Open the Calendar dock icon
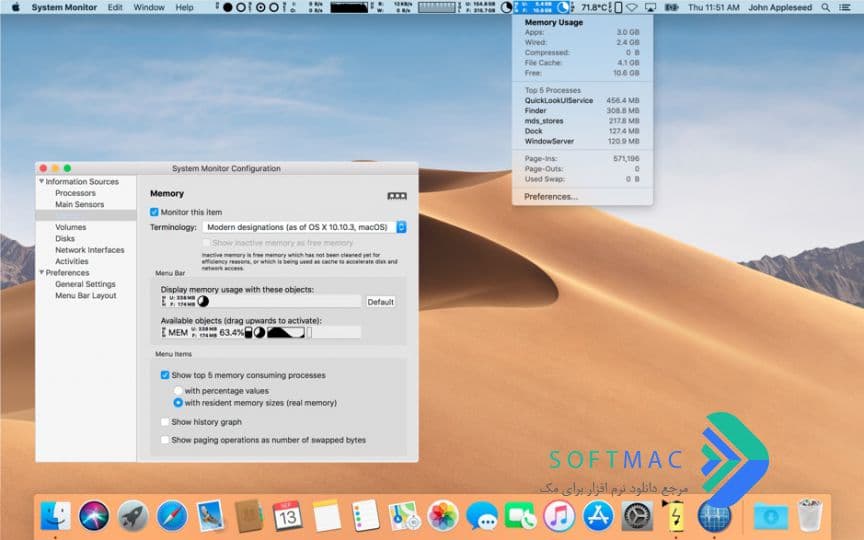864x540 pixels. click(x=288, y=516)
